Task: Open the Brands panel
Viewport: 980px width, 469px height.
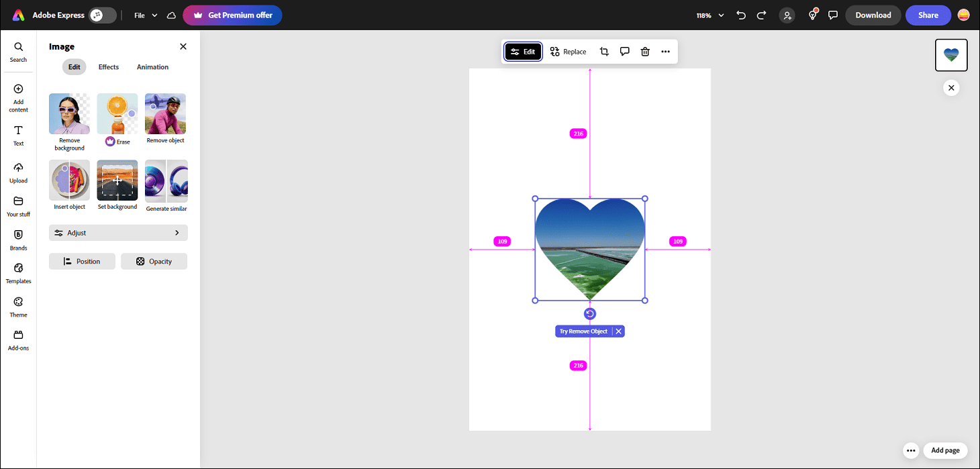Action: pyautogui.click(x=18, y=240)
